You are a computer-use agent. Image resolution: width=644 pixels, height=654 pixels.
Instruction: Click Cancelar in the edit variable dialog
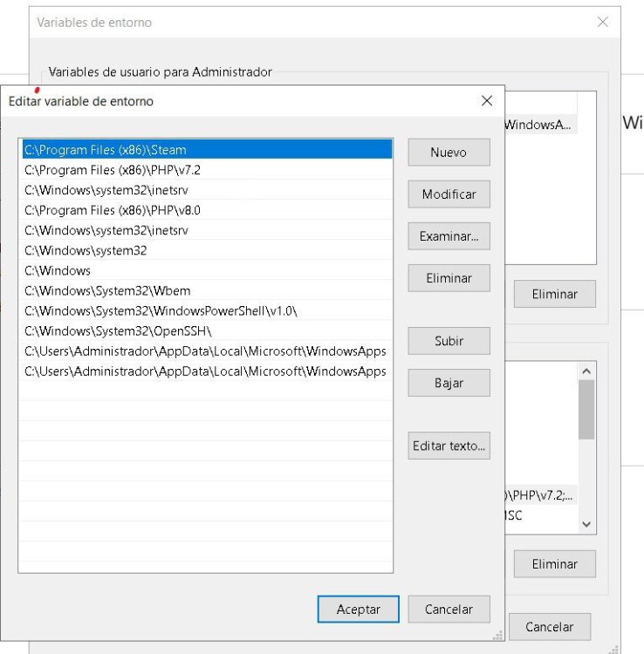pyautogui.click(x=449, y=610)
